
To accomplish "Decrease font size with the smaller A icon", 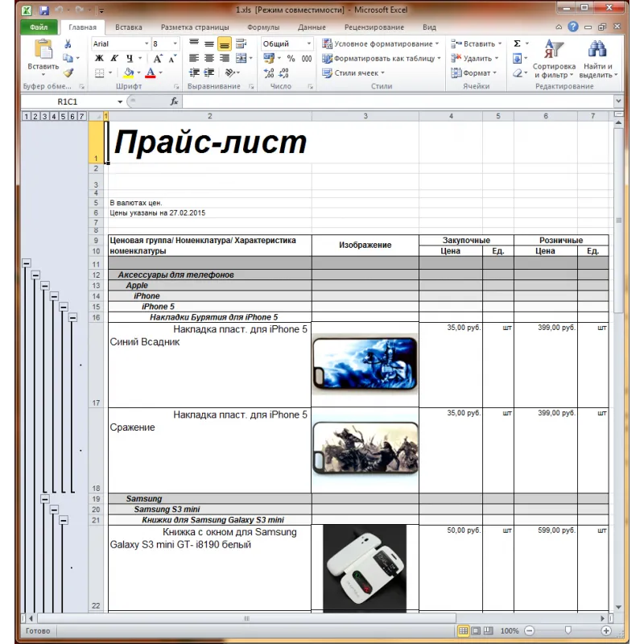I will [x=172, y=58].
